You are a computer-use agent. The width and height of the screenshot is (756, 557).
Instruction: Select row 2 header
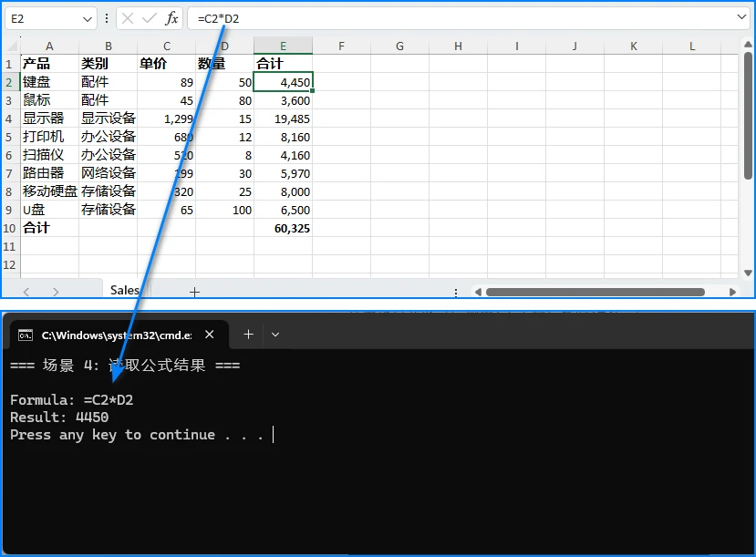(x=10, y=82)
